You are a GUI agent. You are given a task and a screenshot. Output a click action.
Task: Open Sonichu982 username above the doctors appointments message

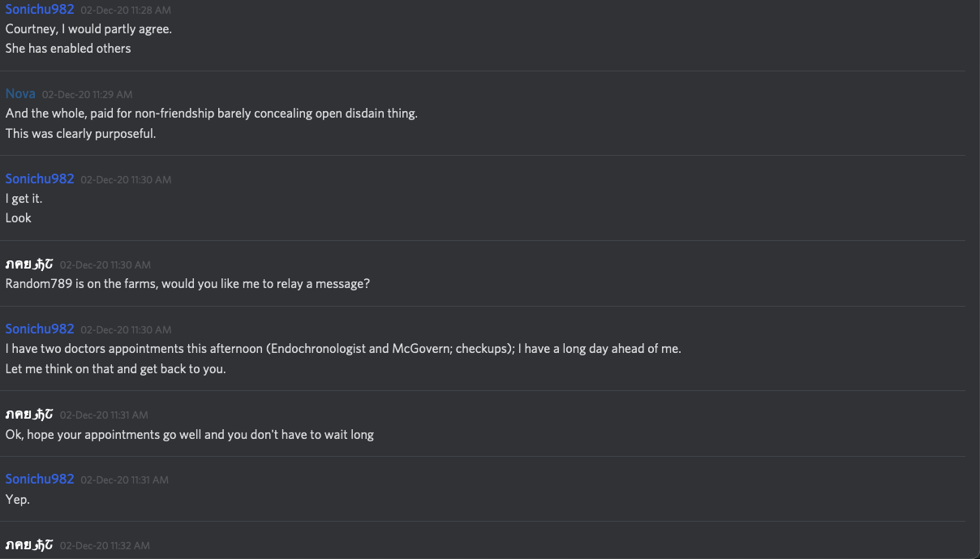pos(40,329)
